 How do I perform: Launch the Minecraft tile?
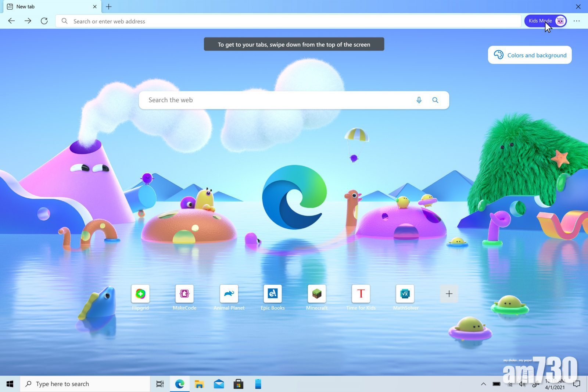(x=316, y=293)
